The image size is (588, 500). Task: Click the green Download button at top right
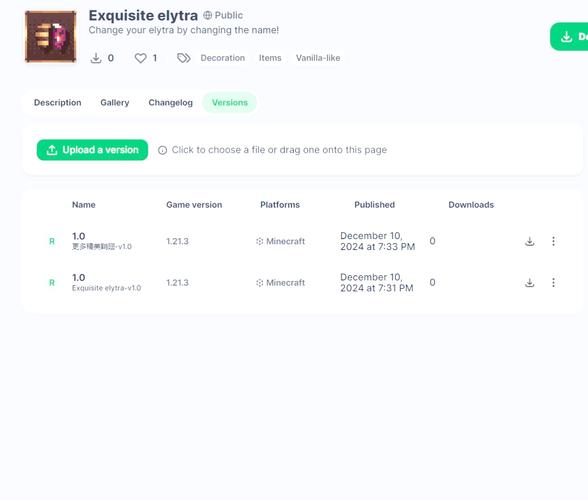[x=569, y=37]
